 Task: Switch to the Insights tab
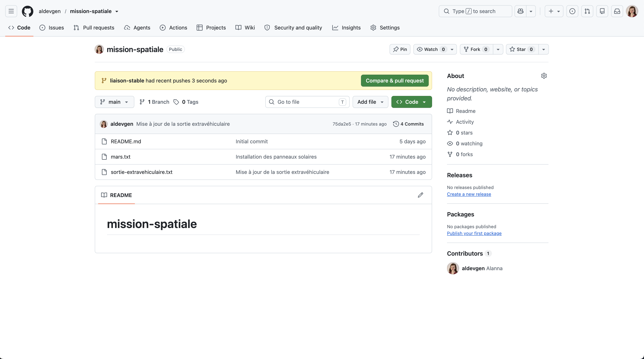click(346, 28)
